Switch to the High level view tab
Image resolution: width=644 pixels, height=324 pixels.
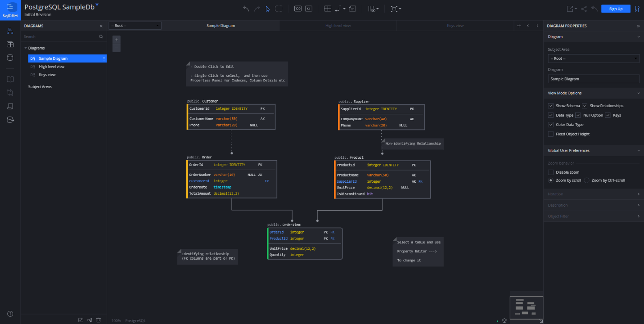338,26
